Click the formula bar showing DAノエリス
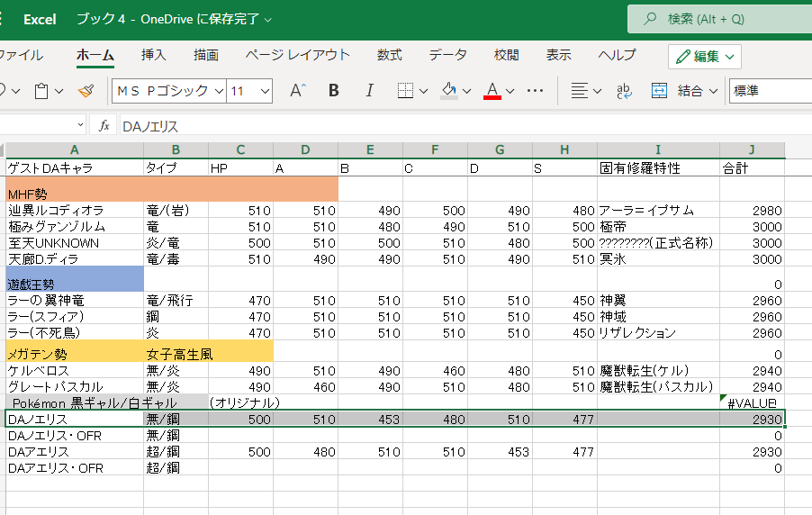Viewport: 812px width, 515px height. tap(465, 126)
